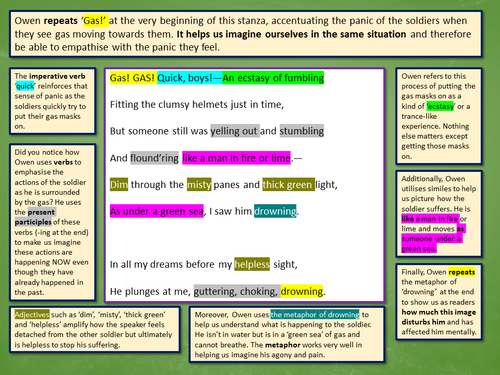Select the grey highlighted word 'stumbling'
The image size is (500, 375).
click(x=302, y=131)
